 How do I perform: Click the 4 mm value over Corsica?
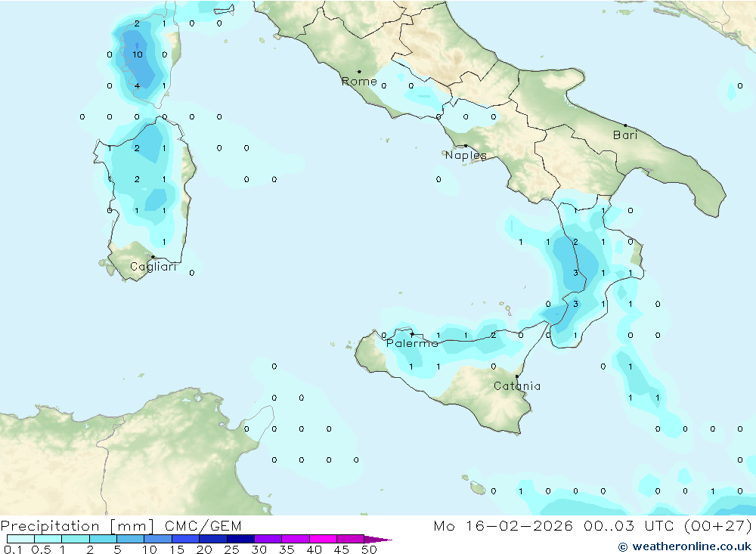click(x=138, y=86)
